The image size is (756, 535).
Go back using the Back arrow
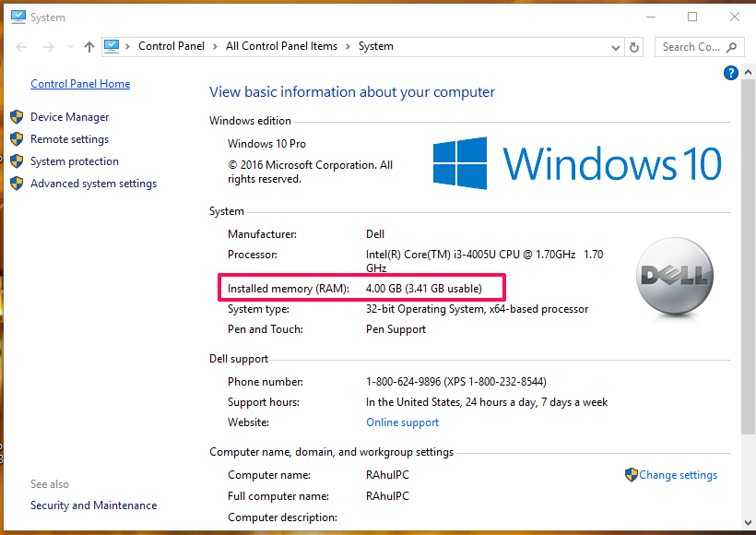click(21, 47)
